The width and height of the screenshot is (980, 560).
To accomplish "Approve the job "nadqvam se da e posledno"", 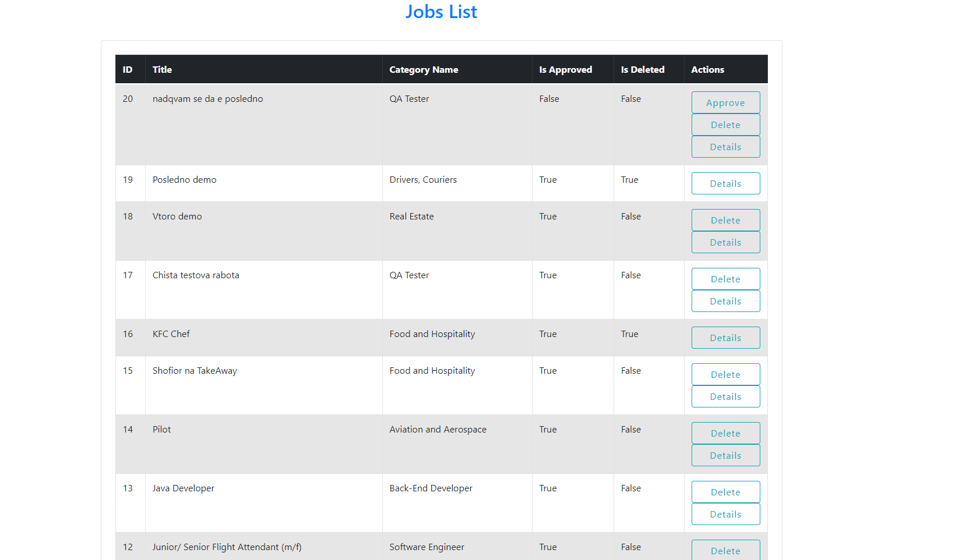I will pos(725,102).
